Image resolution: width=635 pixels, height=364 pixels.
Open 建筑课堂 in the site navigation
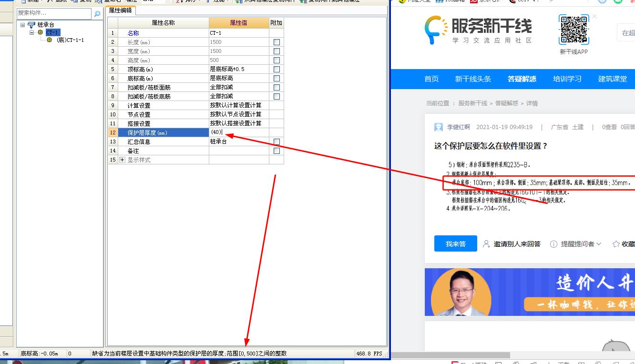pos(613,79)
